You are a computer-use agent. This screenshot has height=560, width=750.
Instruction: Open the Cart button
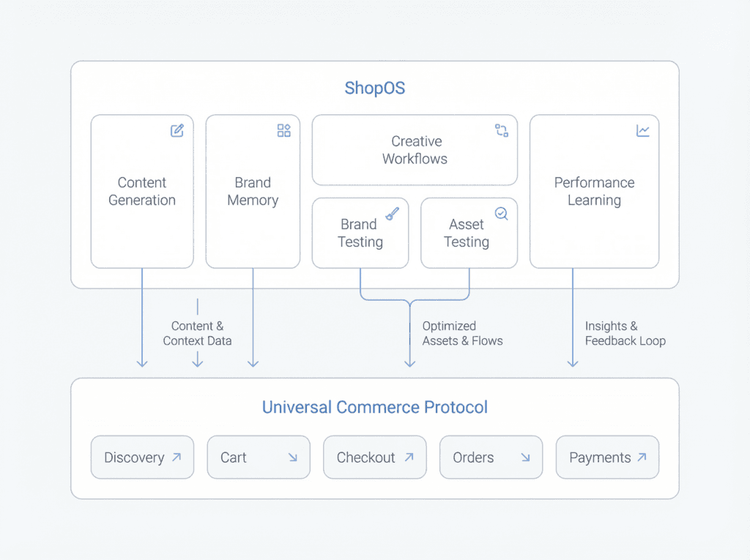[x=259, y=458]
